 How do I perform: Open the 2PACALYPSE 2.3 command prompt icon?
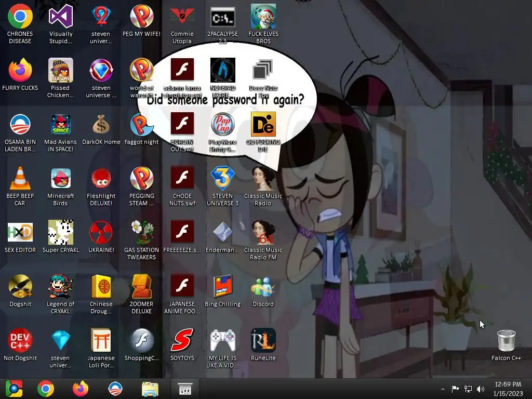coord(222,24)
